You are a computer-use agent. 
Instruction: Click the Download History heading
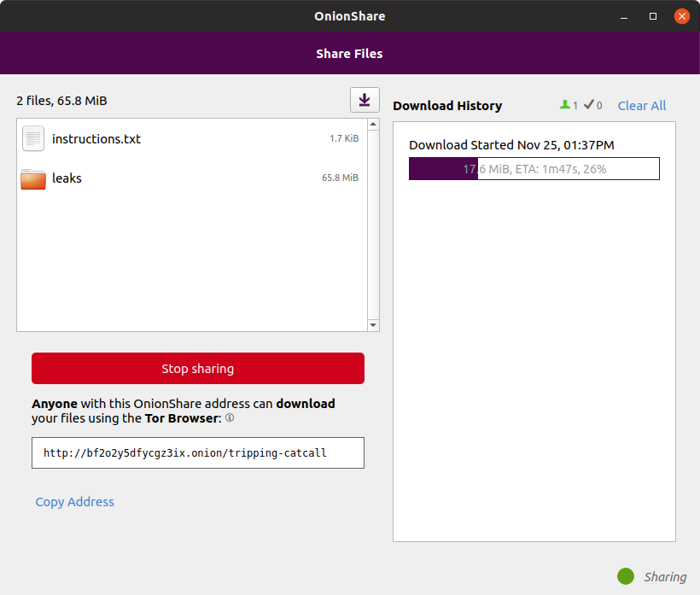[447, 106]
